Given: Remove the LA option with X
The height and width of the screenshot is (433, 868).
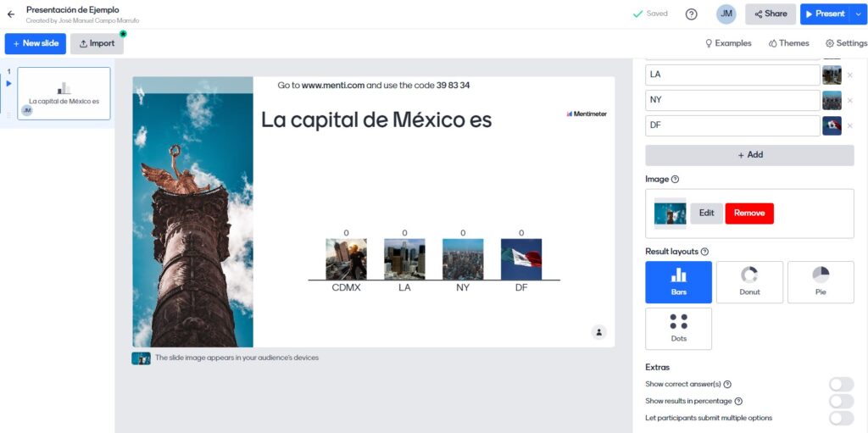Looking at the screenshot, I should click(x=849, y=75).
